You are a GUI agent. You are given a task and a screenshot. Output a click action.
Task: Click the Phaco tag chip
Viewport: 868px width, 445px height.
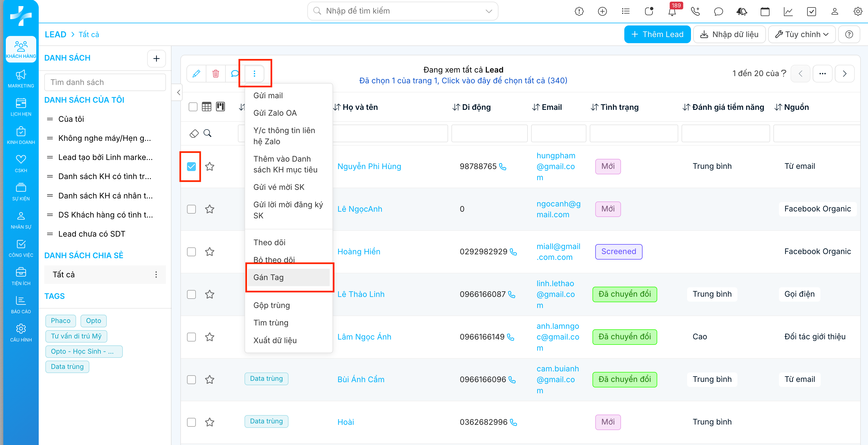click(61, 320)
